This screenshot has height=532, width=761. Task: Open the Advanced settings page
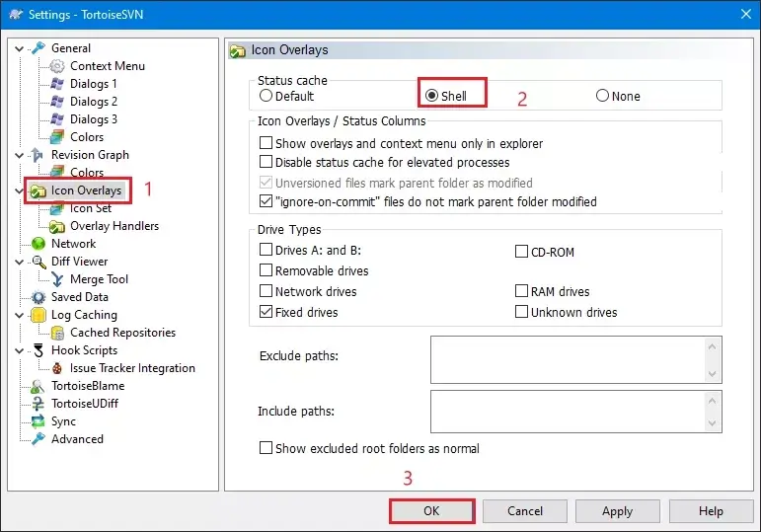[77, 439]
